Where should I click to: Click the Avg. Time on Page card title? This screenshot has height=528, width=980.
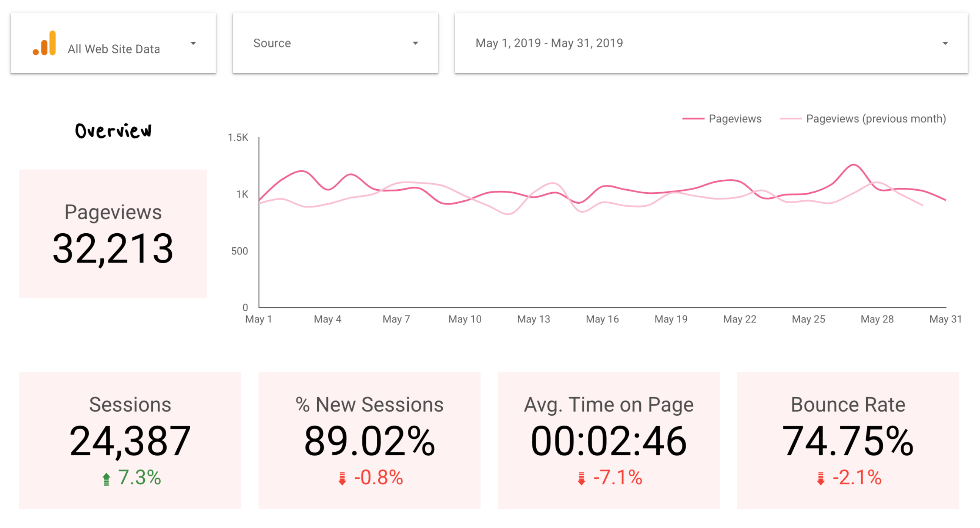609,405
